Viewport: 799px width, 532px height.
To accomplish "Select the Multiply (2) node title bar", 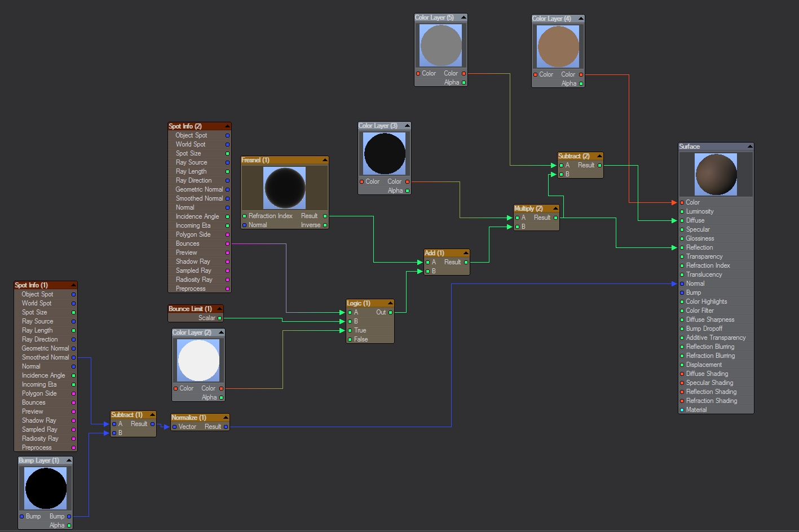I will (x=530, y=209).
